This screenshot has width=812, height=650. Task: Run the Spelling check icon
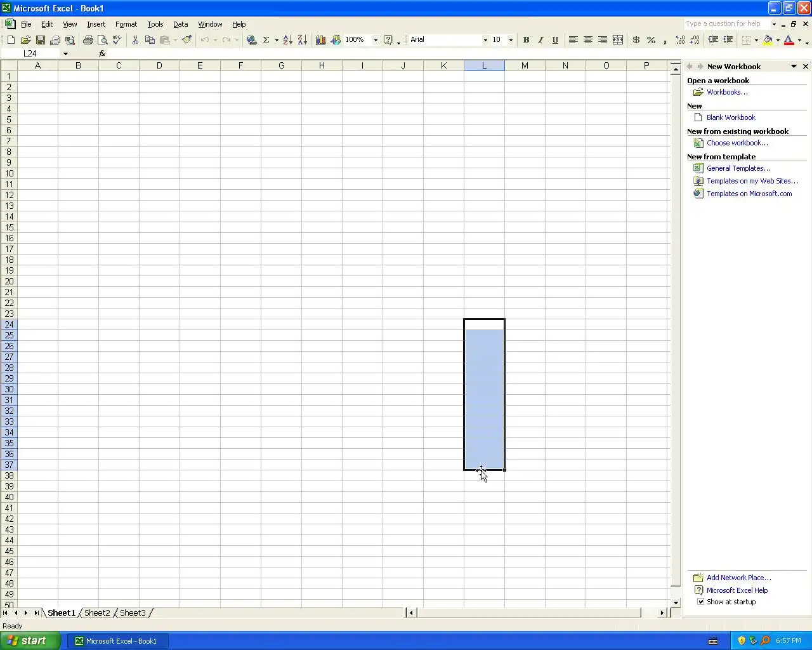(x=117, y=40)
